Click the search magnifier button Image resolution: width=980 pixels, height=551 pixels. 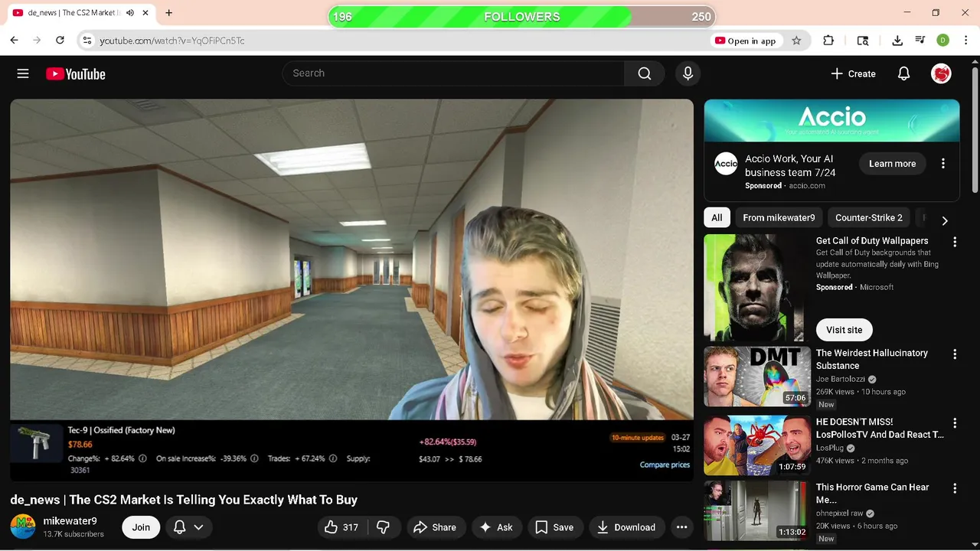click(645, 73)
